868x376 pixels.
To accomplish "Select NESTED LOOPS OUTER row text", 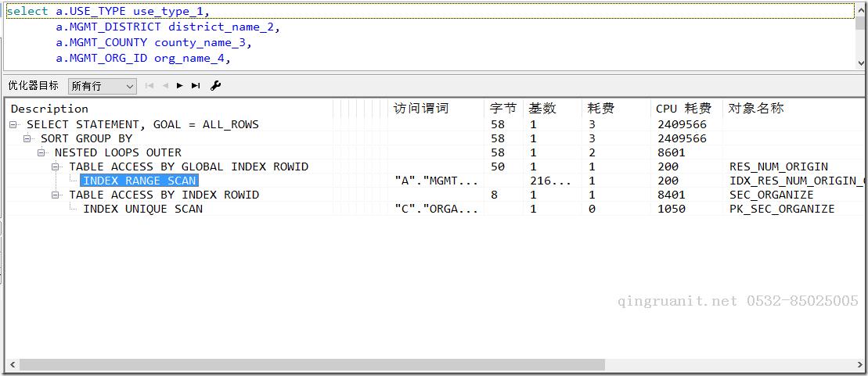I will tap(118, 152).
